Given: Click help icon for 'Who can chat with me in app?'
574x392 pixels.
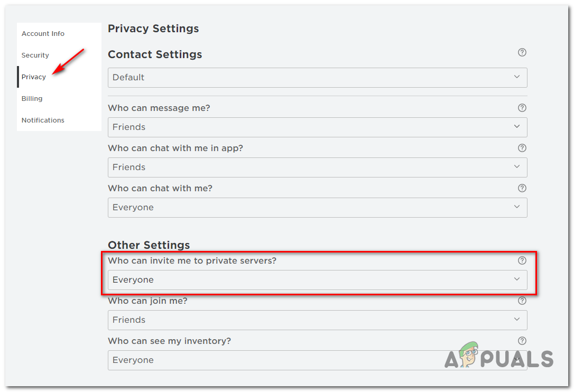Looking at the screenshot, I should [522, 148].
